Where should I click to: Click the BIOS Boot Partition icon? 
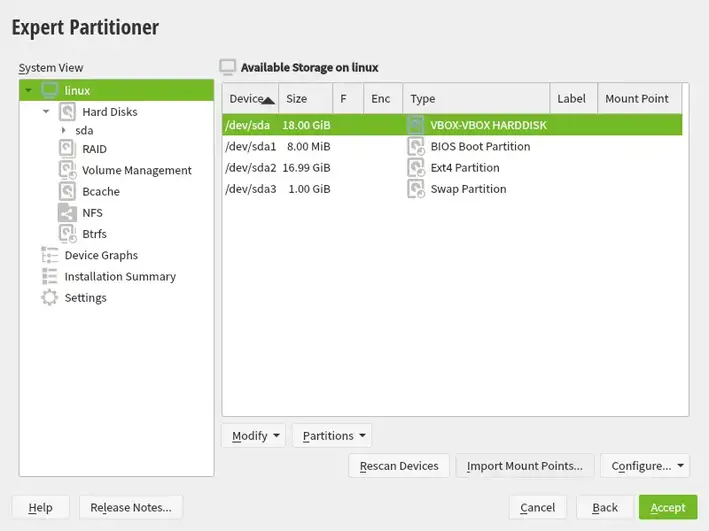(x=416, y=147)
